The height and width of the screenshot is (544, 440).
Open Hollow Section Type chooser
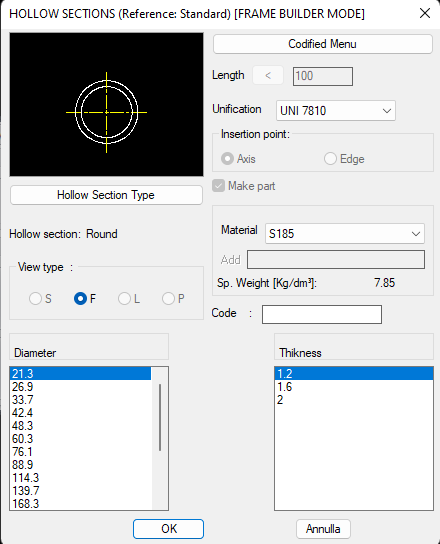point(106,195)
